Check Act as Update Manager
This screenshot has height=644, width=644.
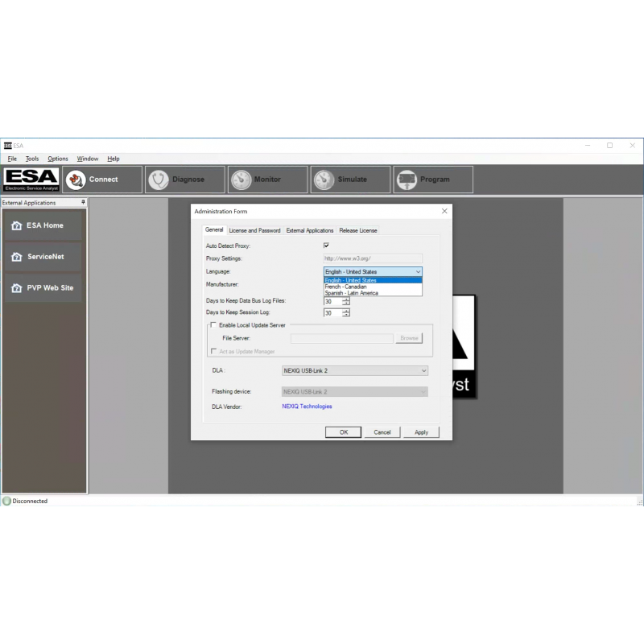click(214, 351)
